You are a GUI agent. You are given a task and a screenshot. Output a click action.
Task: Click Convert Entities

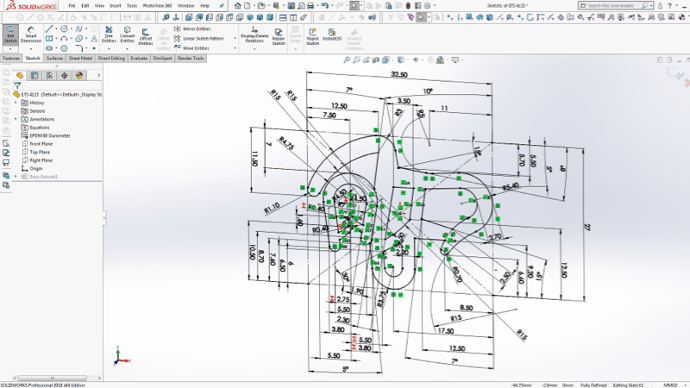coord(127,34)
